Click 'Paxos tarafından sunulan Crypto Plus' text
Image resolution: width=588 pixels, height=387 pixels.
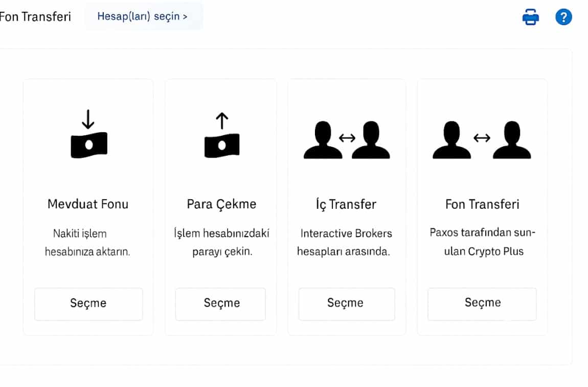click(x=483, y=242)
